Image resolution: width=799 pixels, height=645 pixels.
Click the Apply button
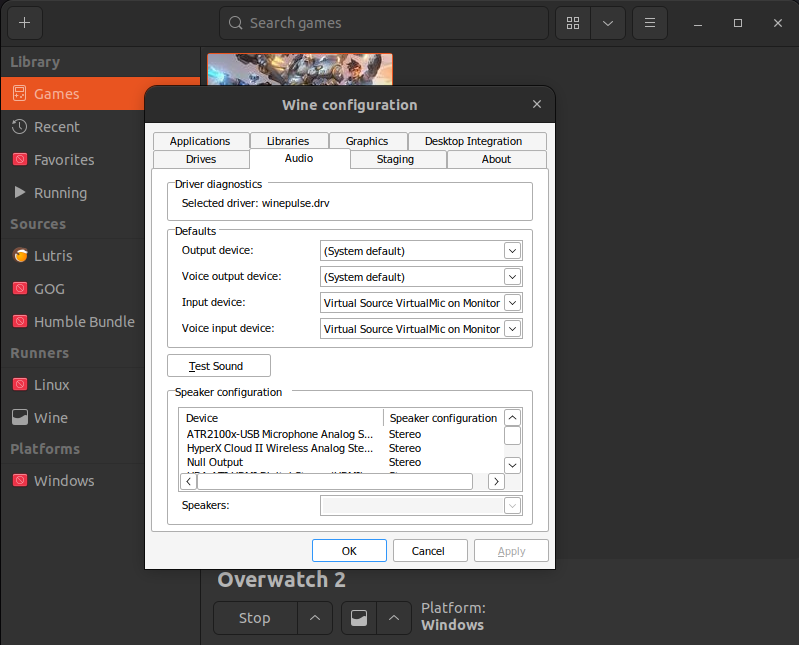coord(511,551)
